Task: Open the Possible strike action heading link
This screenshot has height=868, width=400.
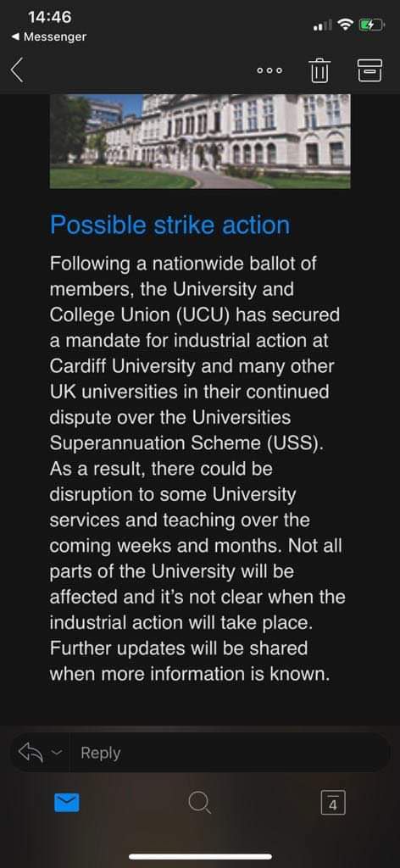Action: [x=169, y=225]
